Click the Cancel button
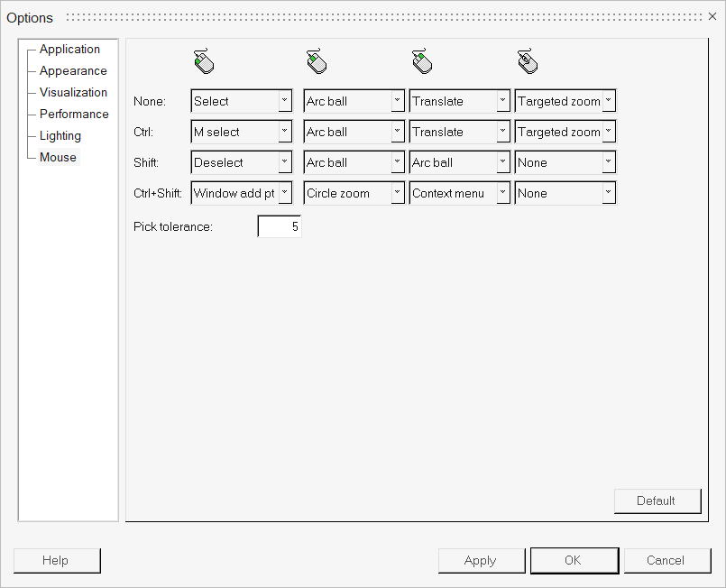 pos(667,561)
